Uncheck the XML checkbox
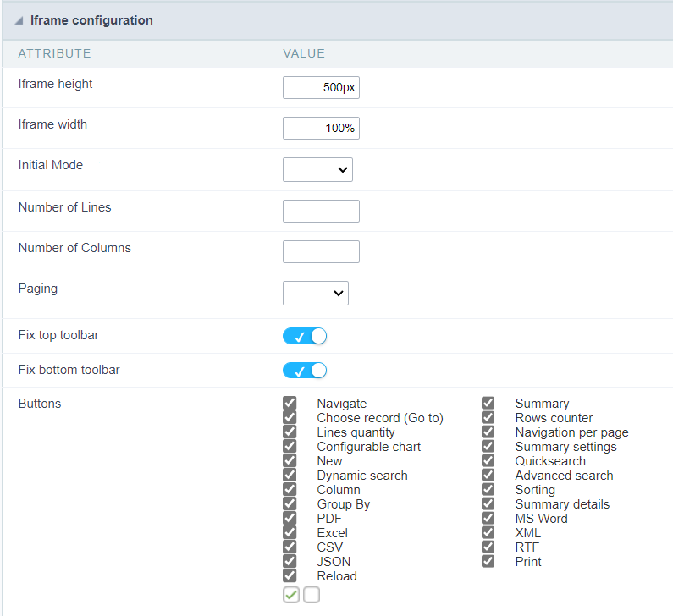The height and width of the screenshot is (616, 673). pos(488,532)
